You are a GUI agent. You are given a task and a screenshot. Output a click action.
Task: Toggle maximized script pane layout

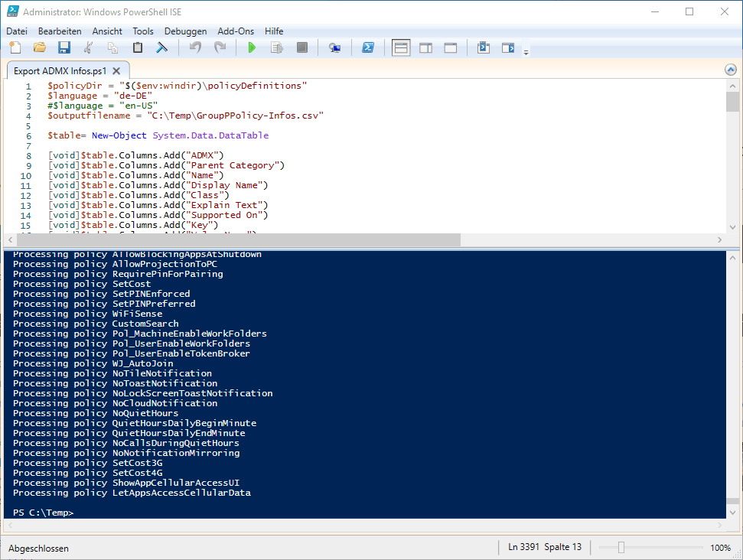(451, 48)
